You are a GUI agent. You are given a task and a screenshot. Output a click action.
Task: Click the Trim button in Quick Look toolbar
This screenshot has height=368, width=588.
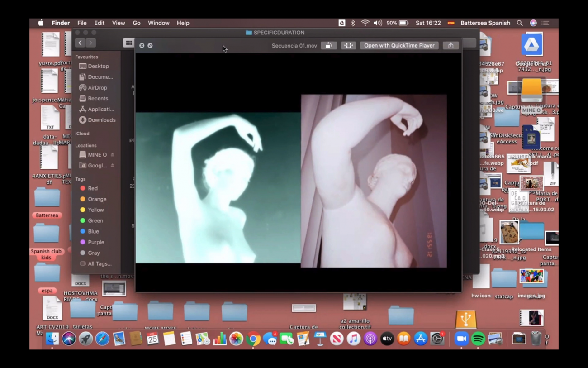tap(348, 45)
